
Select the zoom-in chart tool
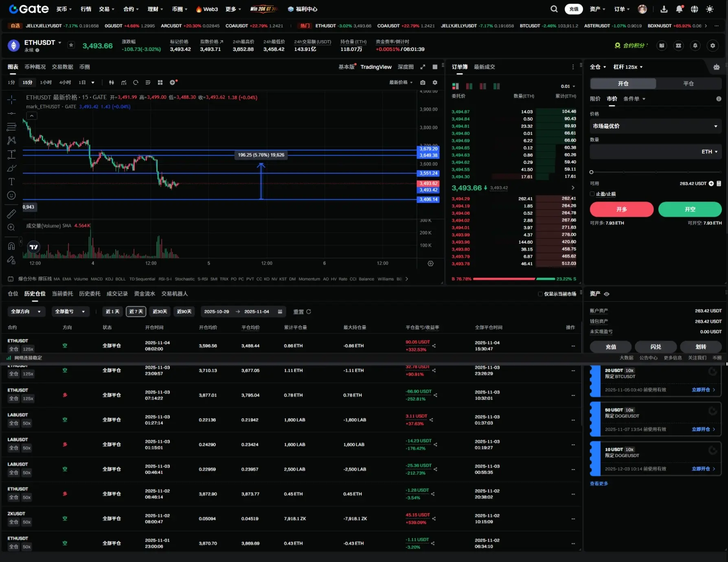click(11, 227)
